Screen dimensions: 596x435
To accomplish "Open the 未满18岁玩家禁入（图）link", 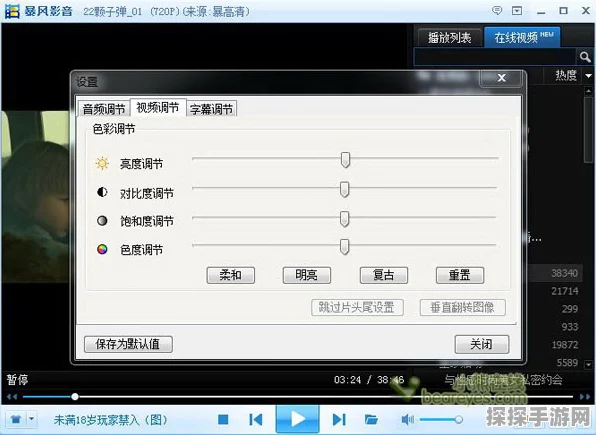I will click(111, 420).
